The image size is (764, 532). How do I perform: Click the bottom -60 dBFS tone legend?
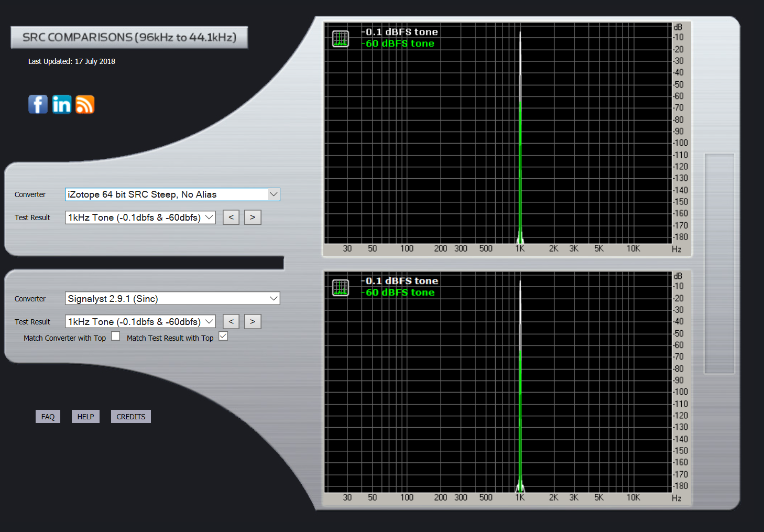[398, 292]
